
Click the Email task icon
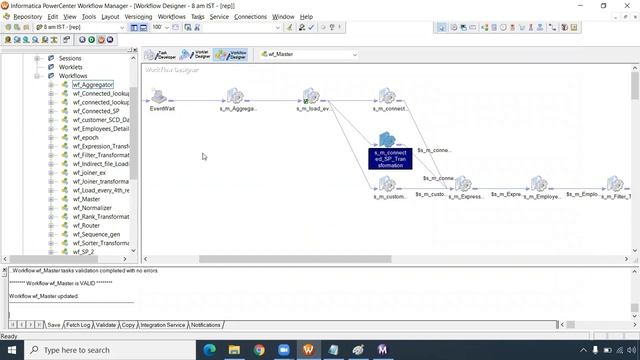point(473,27)
